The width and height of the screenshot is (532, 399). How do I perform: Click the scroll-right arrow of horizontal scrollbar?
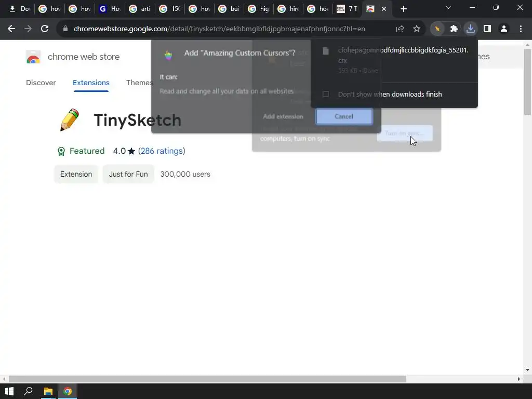click(x=518, y=379)
